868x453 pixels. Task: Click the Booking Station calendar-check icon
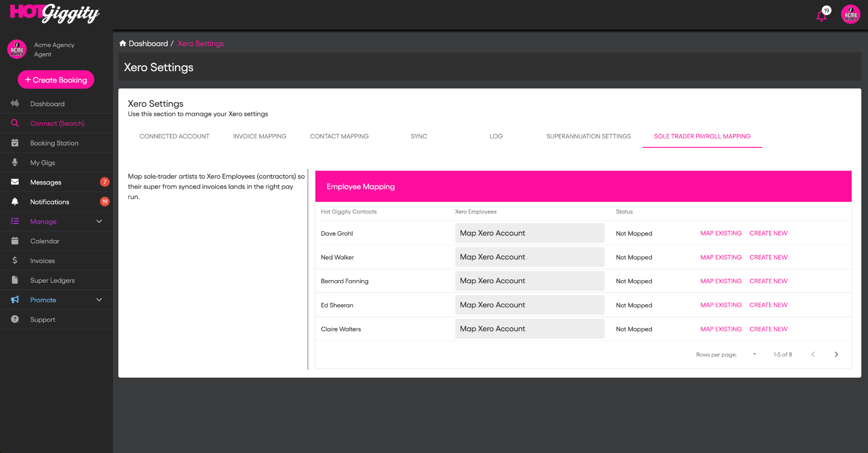[15, 143]
